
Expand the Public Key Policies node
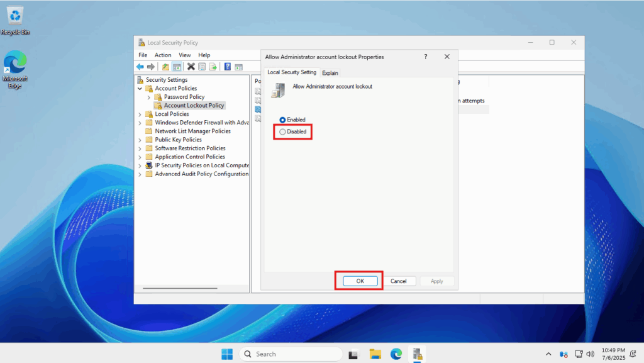pyautogui.click(x=140, y=140)
